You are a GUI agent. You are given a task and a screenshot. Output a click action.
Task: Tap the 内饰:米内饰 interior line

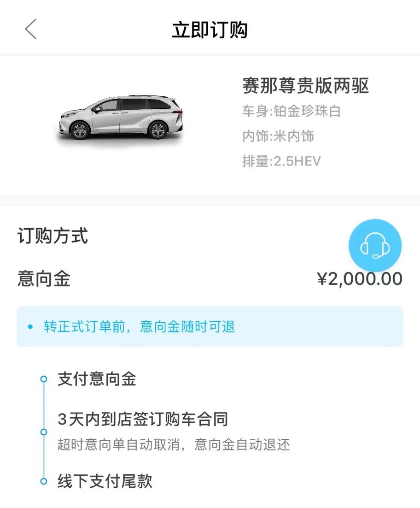click(278, 136)
